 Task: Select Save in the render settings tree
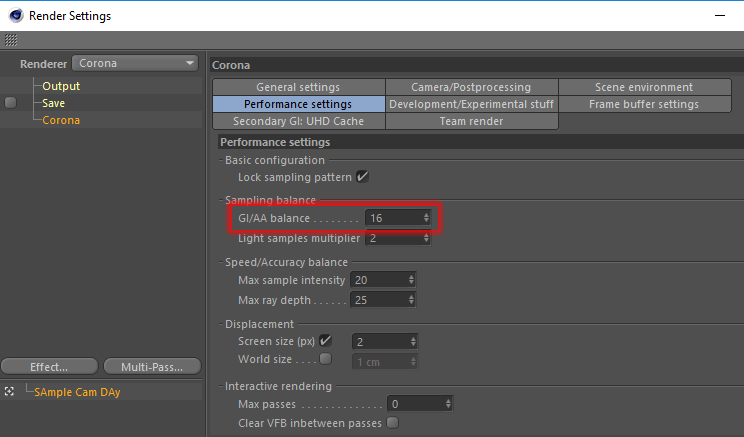(53, 103)
